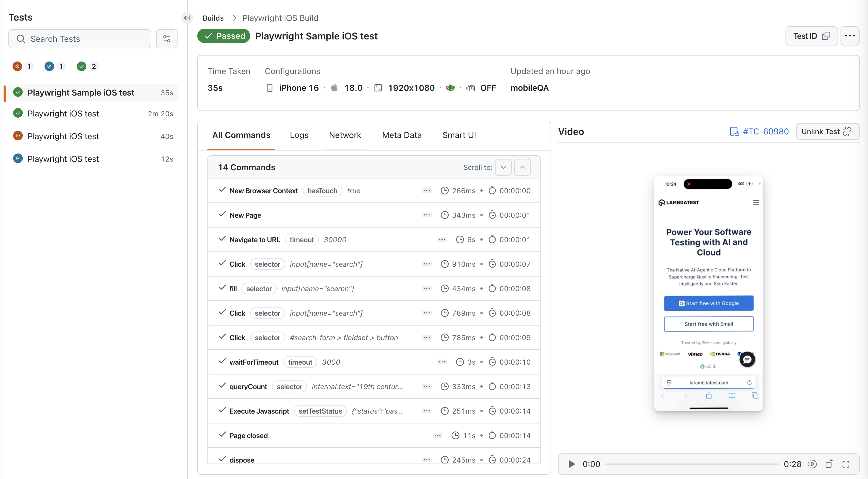Image resolution: width=868 pixels, height=479 pixels.
Task: Toggle the passed tests status filter
Action: pos(82,66)
